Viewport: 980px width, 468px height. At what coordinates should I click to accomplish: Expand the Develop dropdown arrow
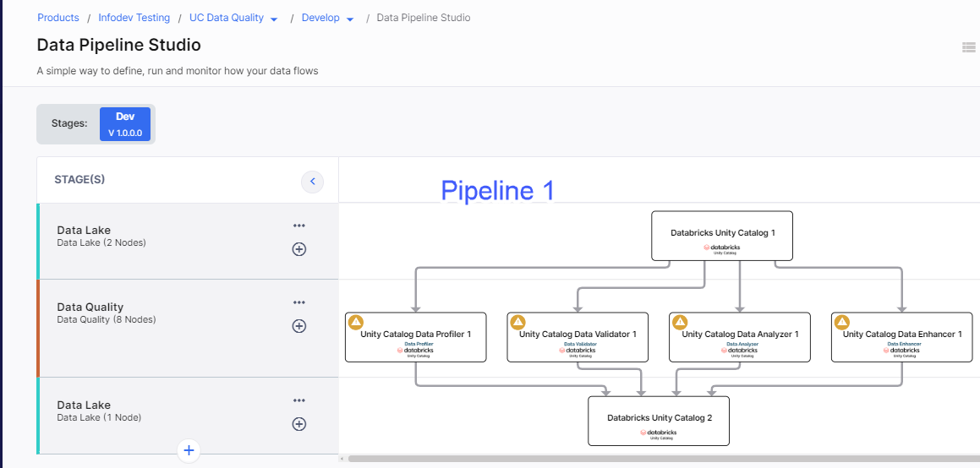pos(350,19)
